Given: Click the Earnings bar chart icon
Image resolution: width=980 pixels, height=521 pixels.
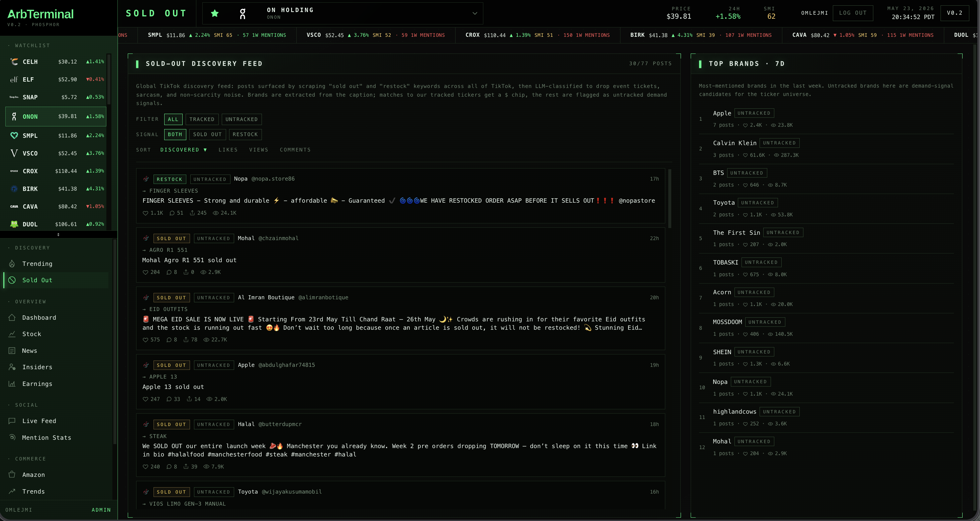Looking at the screenshot, I should pos(12,384).
